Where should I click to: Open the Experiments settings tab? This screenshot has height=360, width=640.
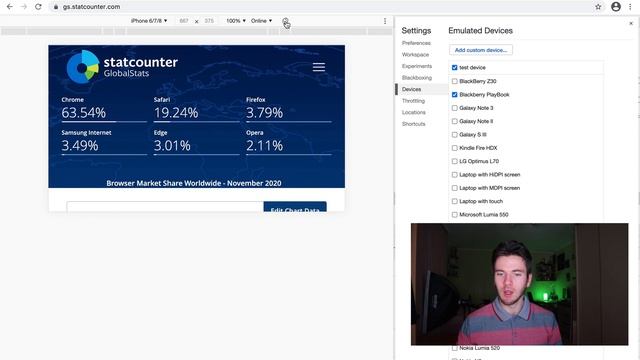click(417, 66)
